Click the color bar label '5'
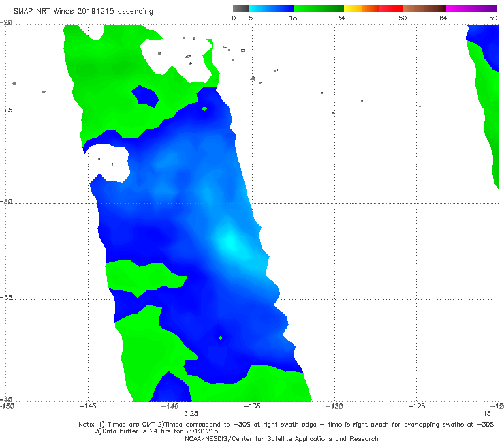The height and width of the screenshot is (443, 504). [251, 18]
